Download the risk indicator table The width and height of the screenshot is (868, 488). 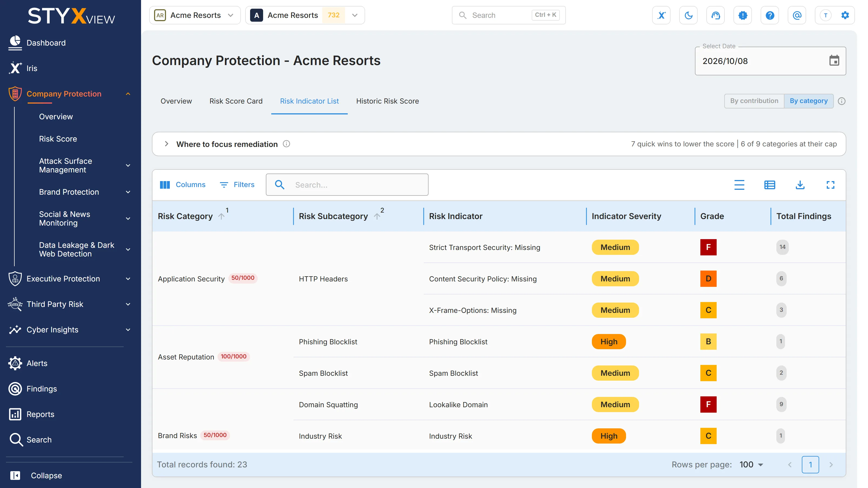point(800,185)
